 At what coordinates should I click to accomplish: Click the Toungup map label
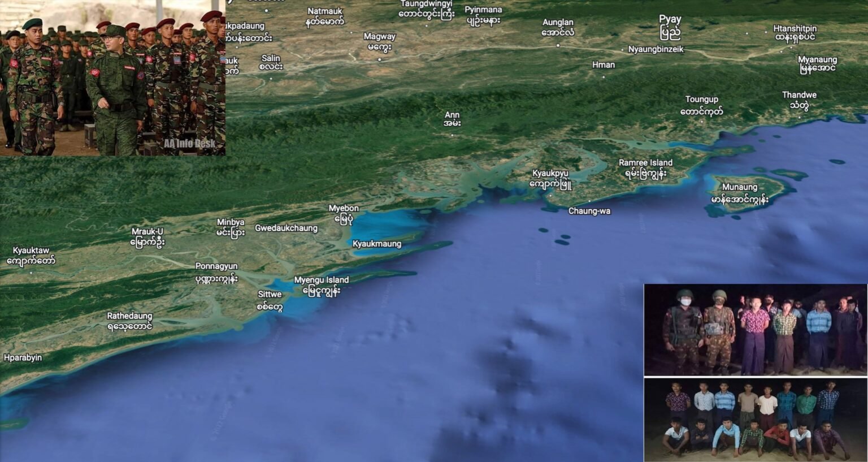(701, 105)
